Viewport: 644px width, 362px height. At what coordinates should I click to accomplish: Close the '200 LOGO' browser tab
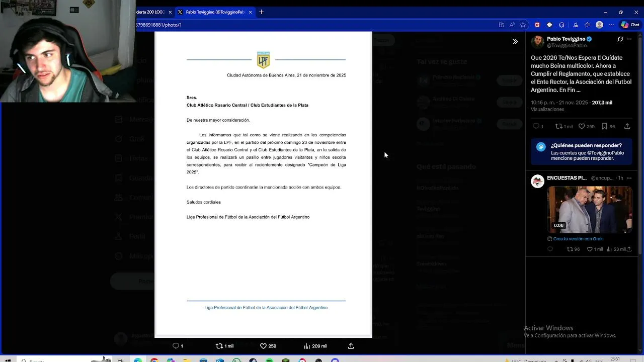tap(170, 12)
